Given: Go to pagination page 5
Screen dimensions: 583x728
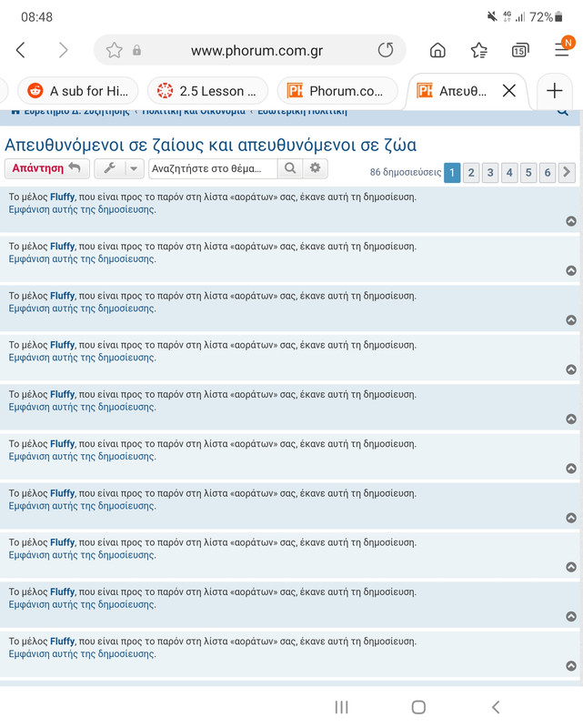Looking at the screenshot, I should pyautogui.click(x=528, y=173).
